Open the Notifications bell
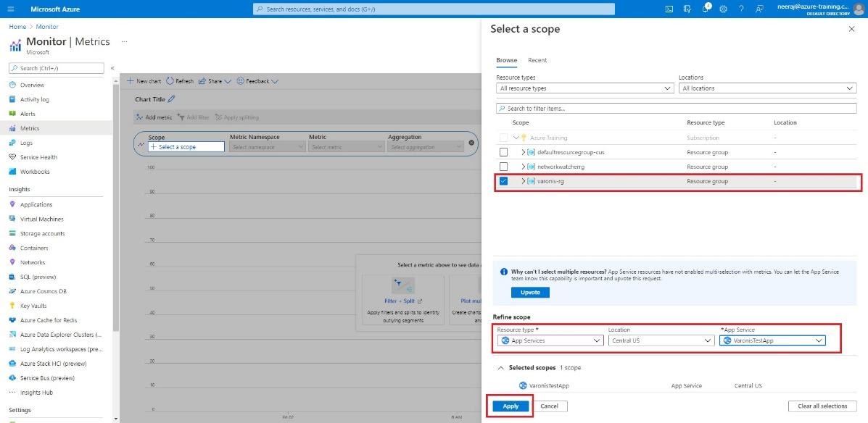 point(706,9)
